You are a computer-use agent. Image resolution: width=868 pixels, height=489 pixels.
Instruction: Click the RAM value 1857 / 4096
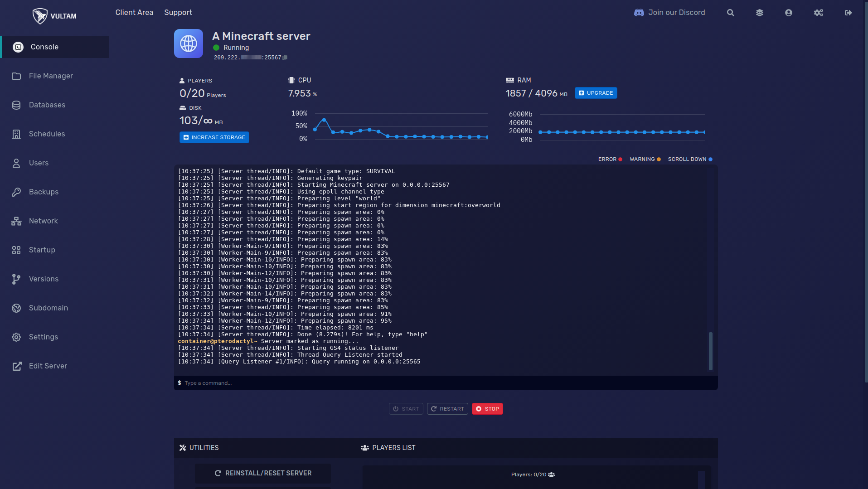click(x=536, y=93)
